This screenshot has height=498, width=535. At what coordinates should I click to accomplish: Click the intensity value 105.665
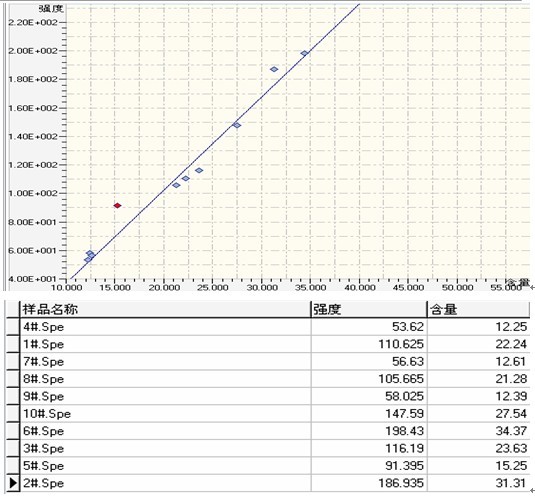point(401,379)
